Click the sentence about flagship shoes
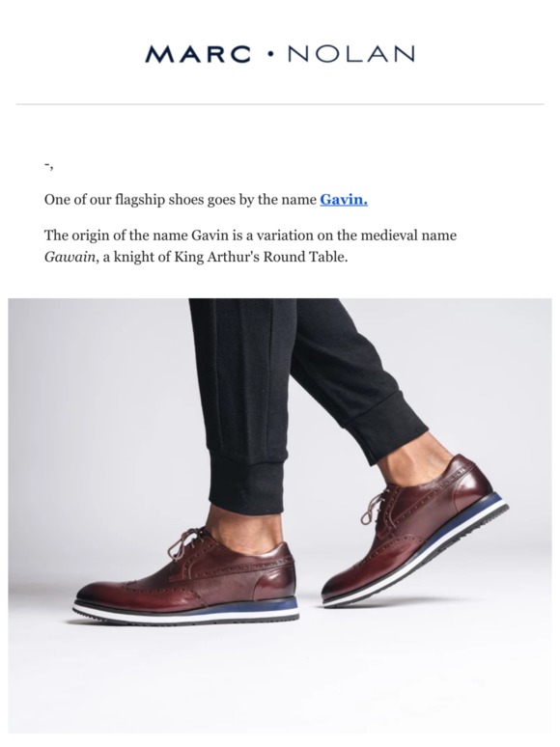Image resolution: width=560 pixels, height=747 pixels. 206,199
